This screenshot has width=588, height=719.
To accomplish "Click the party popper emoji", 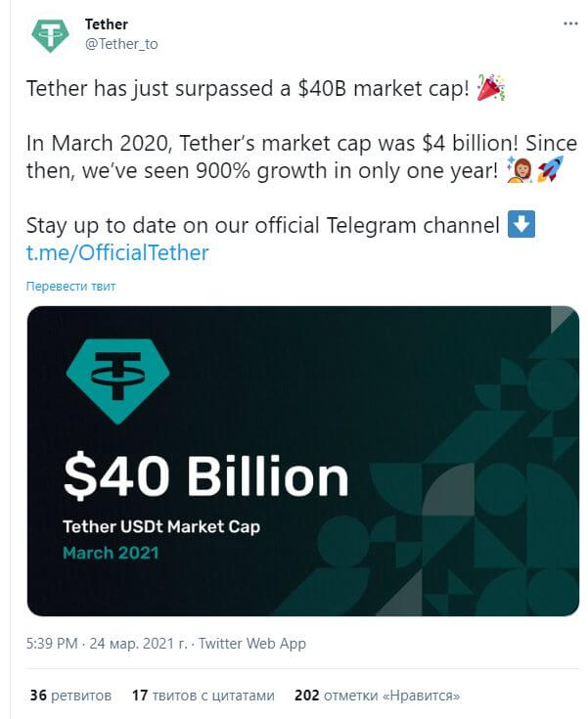I will pos(491,87).
